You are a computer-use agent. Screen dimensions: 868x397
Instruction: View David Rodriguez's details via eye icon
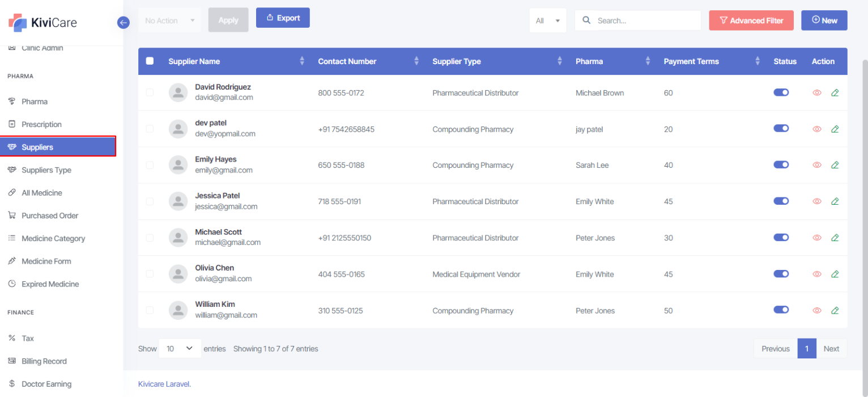pos(816,93)
